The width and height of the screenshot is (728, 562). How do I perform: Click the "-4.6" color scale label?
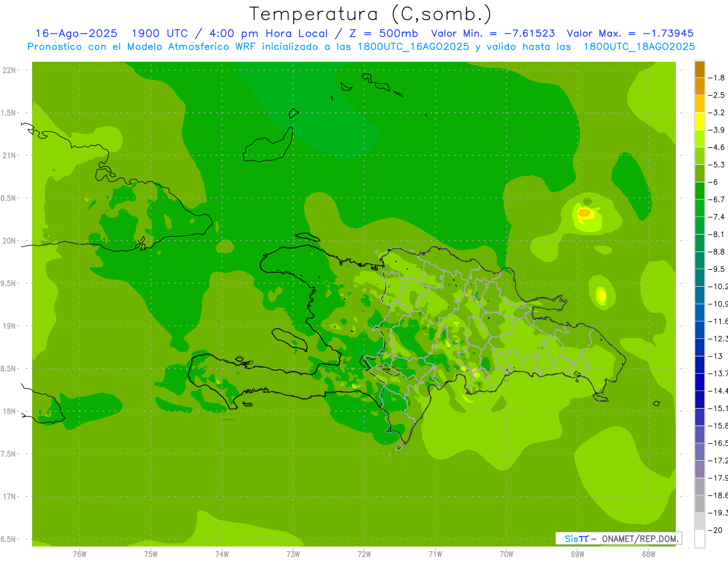[x=716, y=147]
